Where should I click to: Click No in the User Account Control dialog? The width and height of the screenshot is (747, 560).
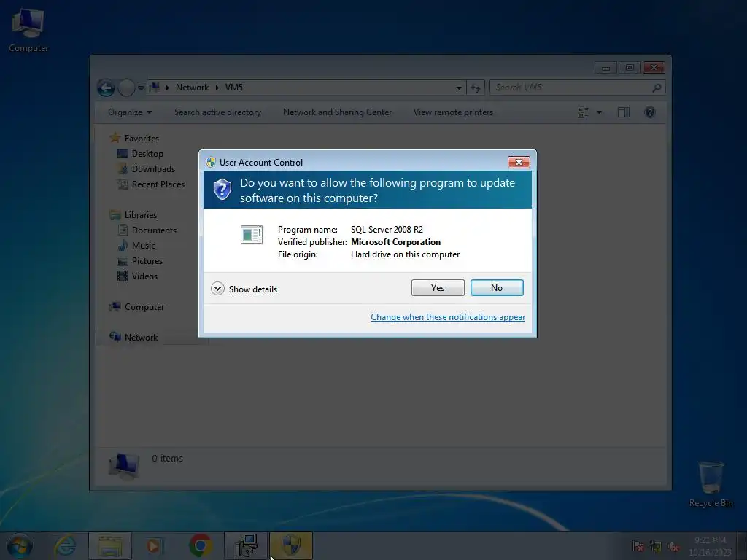(496, 287)
